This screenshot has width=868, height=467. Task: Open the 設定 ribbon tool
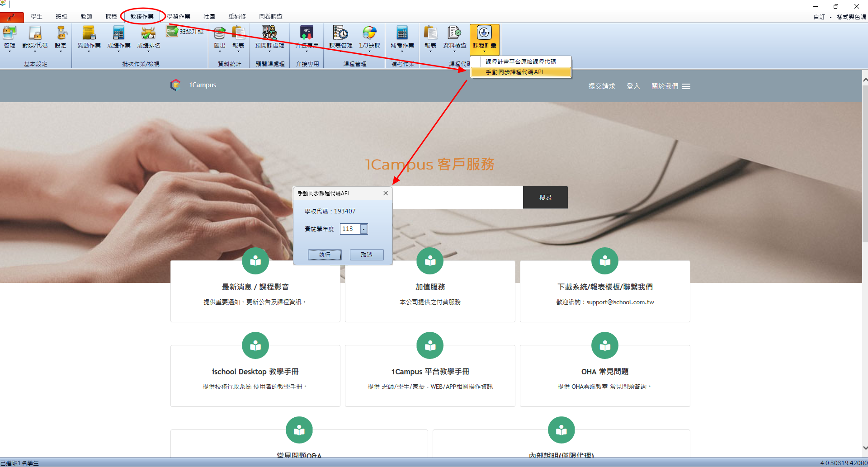click(x=61, y=38)
